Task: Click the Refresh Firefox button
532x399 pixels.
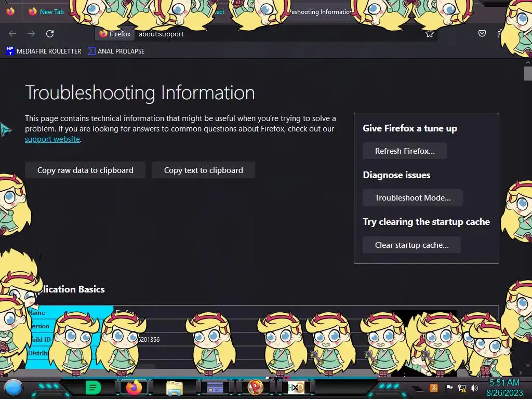Action: click(x=404, y=151)
